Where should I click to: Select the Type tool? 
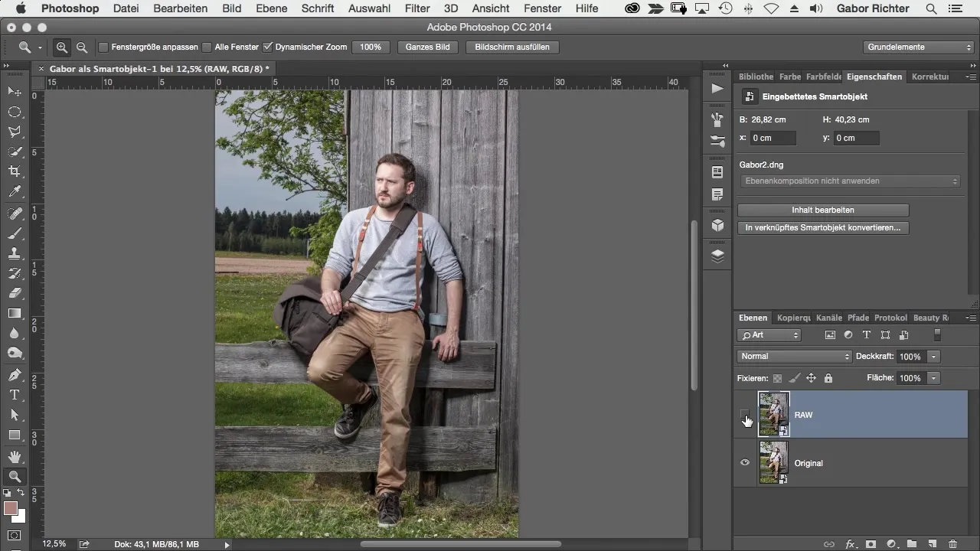coord(15,395)
